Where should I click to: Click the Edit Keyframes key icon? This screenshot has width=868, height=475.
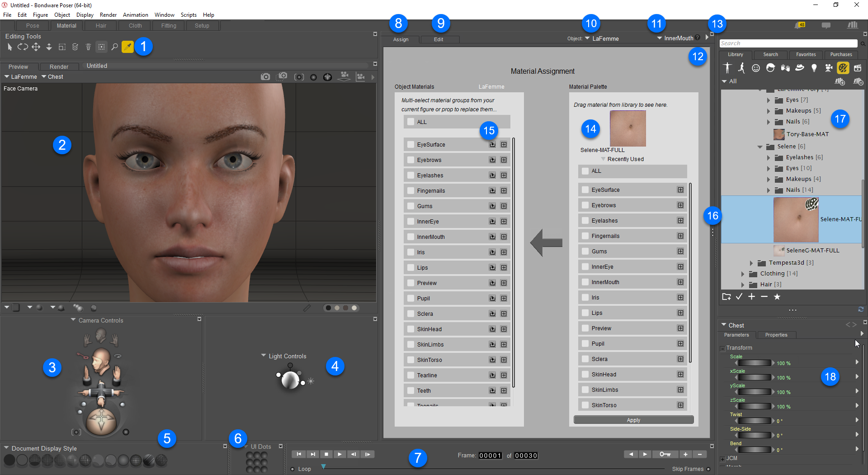coord(665,454)
